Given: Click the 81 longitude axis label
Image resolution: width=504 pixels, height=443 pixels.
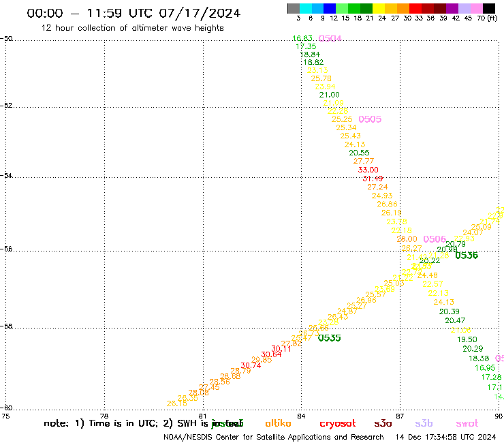Looking at the screenshot, I should 202,416.
